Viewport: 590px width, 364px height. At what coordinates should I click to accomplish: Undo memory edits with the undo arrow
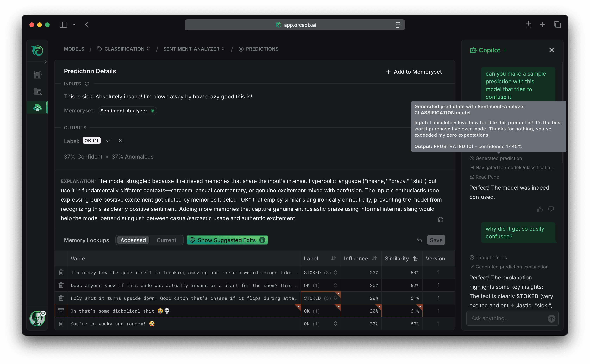(x=419, y=240)
